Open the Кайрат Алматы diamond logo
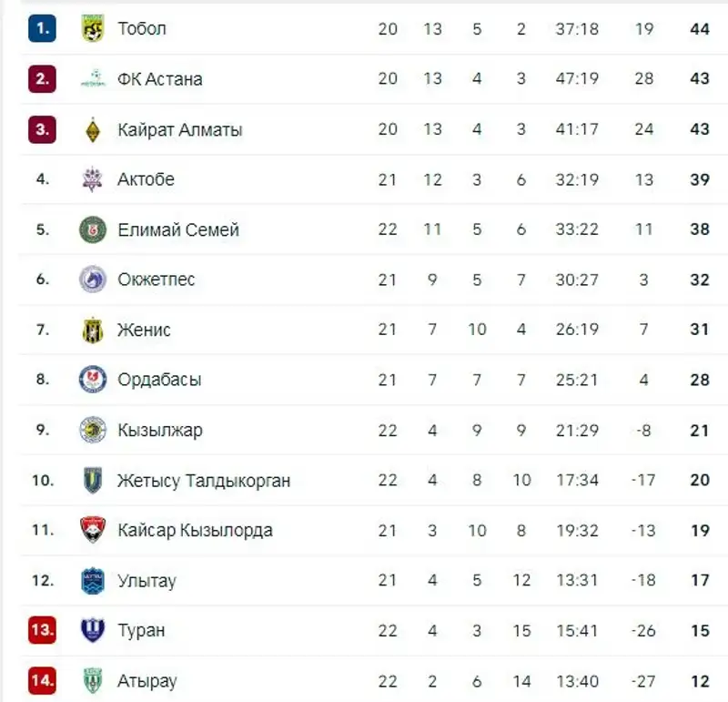This screenshot has height=702, width=728. pos(93,129)
